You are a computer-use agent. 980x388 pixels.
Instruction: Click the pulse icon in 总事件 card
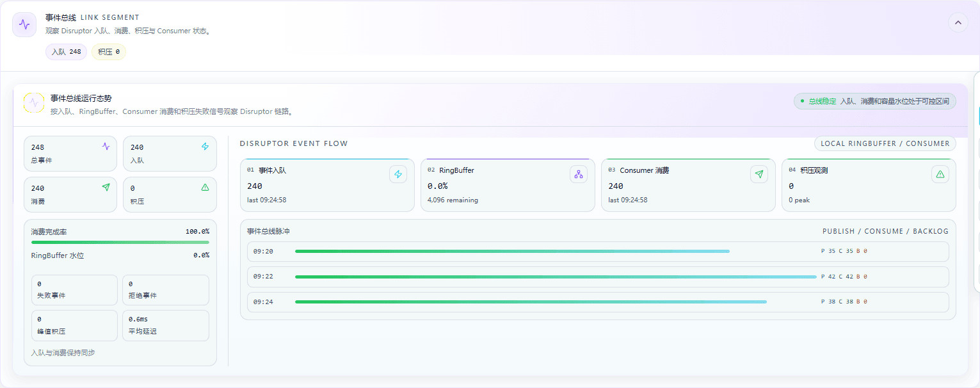pos(106,147)
